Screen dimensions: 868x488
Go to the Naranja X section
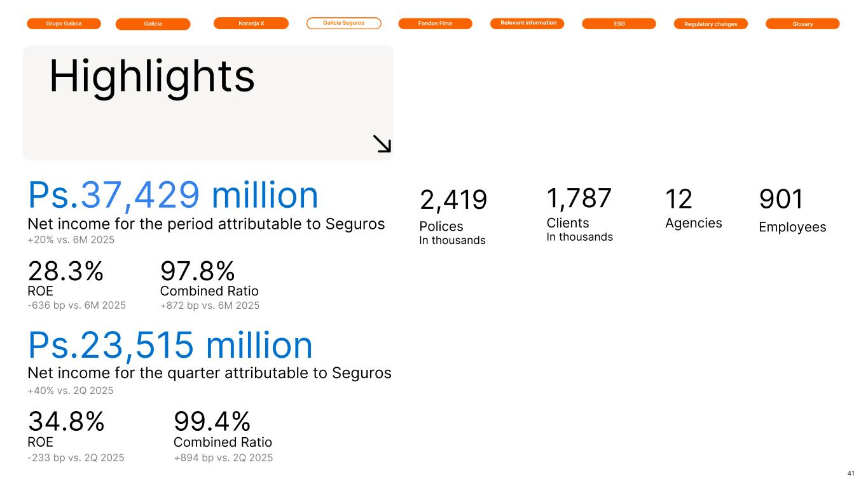251,23
